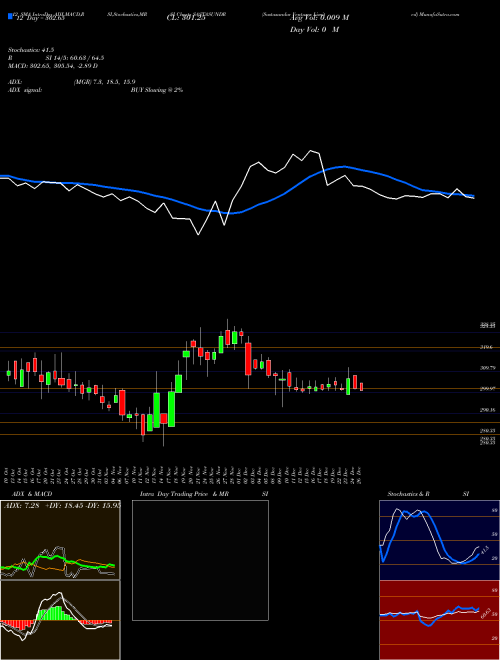Open the blue Stochastics chart panel
The width and height of the screenshot is (500, 660).
point(439,540)
